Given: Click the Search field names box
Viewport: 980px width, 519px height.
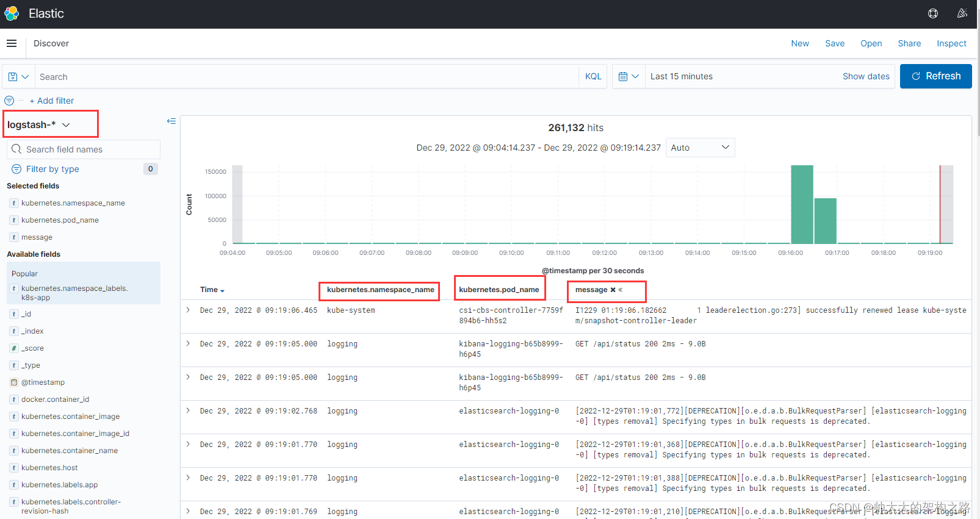Looking at the screenshot, I should click(x=84, y=149).
